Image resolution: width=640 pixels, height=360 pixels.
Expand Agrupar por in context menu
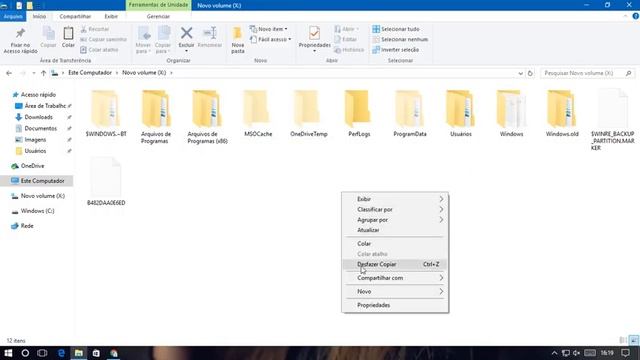395,220
